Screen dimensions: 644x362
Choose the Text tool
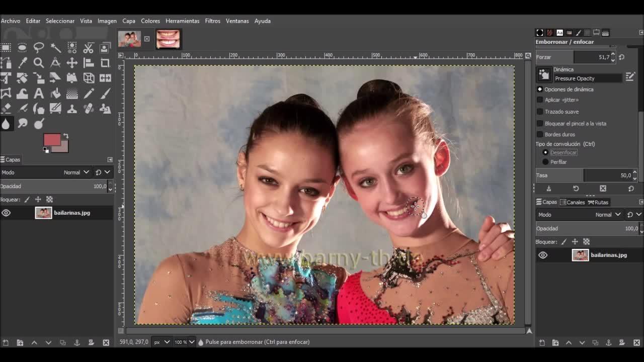click(39, 94)
